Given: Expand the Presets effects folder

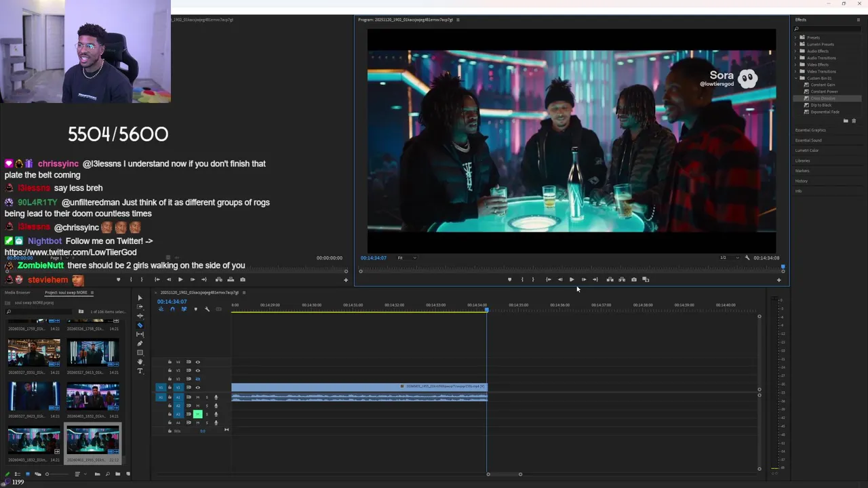Looking at the screenshot, I should 795,37.
